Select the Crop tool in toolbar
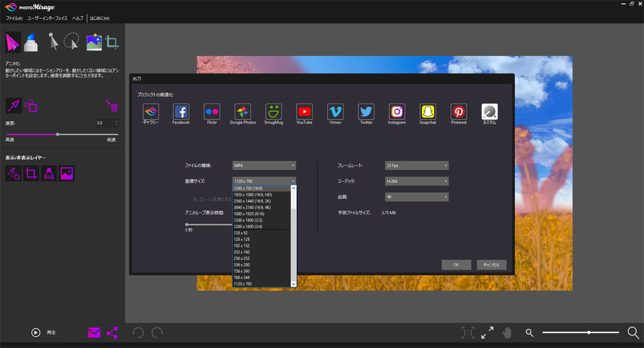 click(113, 42)
